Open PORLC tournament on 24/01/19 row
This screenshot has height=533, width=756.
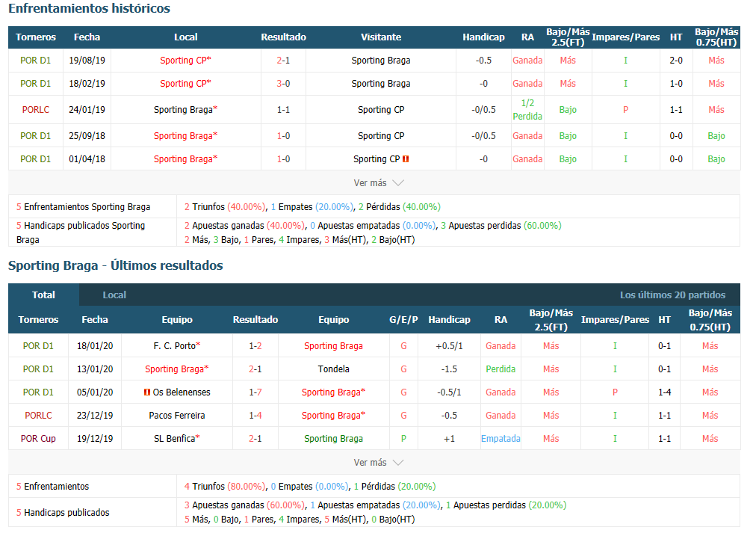[x=36, y=109]
